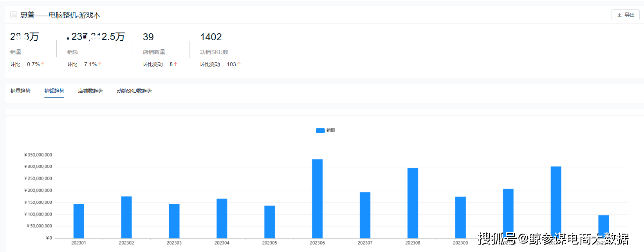The height and width of the screenshot is (252, 644).
Task: Click the 202303 sales bar
Action: 174,221
